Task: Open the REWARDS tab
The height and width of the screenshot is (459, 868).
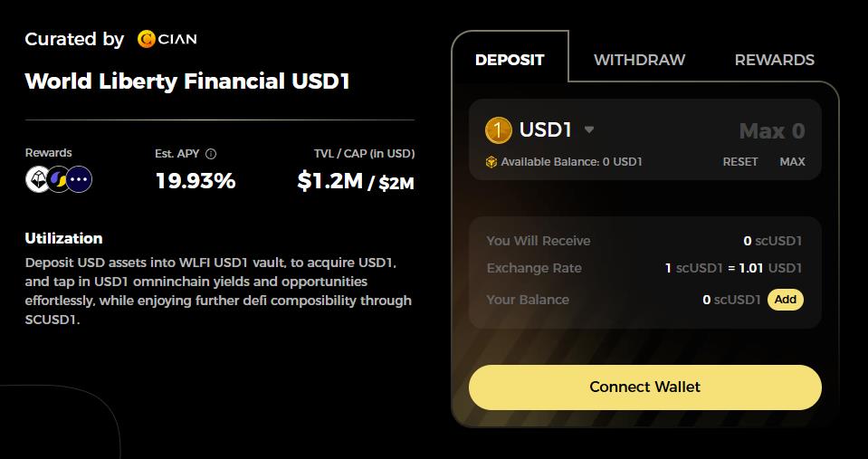Action: coord(775,60)
